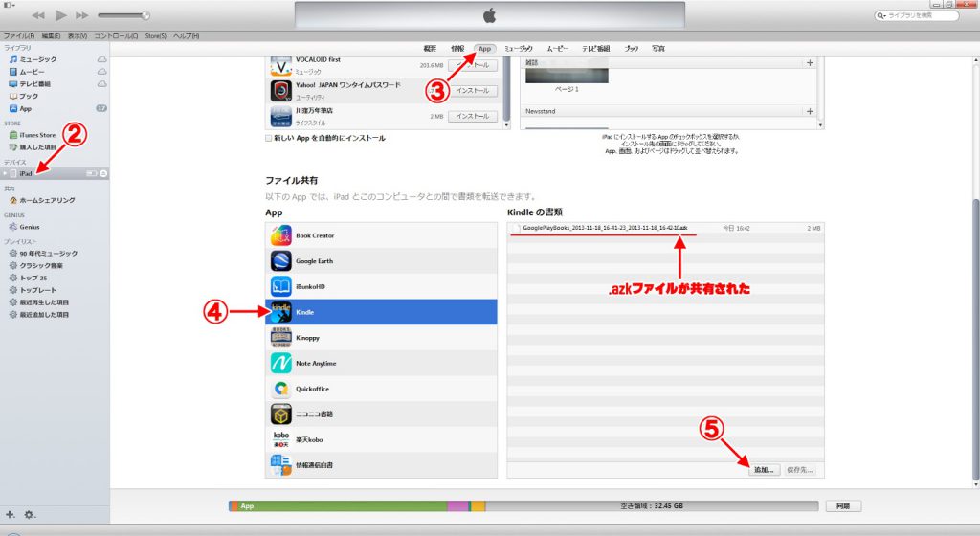This screenshot has height=536, width=980.
Task: Click the play button
Action: (x=60, y=15)
